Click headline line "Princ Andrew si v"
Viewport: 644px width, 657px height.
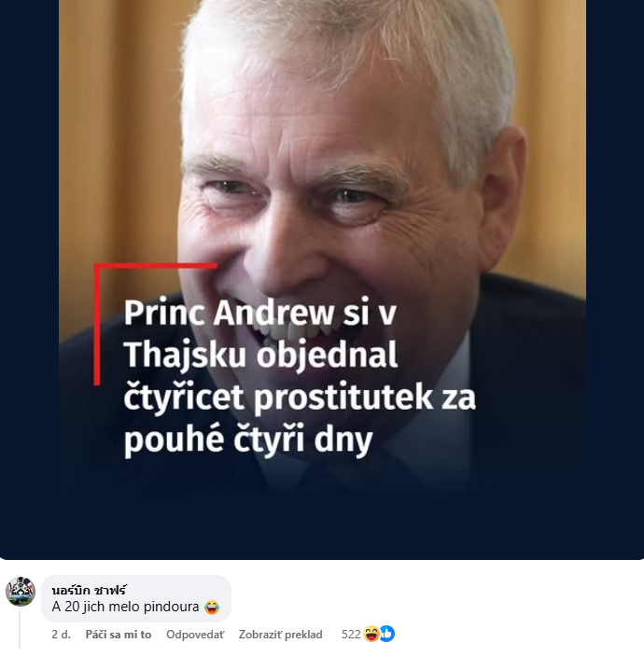pos(259,313)
